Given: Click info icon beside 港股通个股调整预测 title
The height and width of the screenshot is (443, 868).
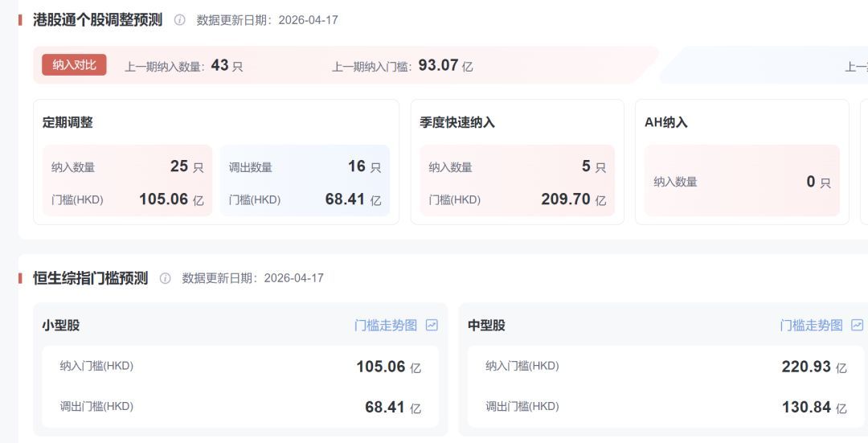Looking at the screenshot, I should (179, 20).
